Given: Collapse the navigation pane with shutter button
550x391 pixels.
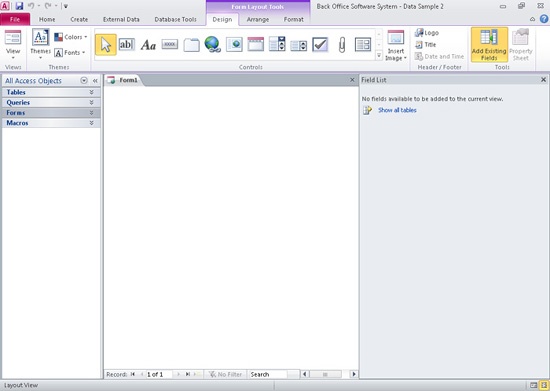Looking at the screenshot, I should click(95, 81).
